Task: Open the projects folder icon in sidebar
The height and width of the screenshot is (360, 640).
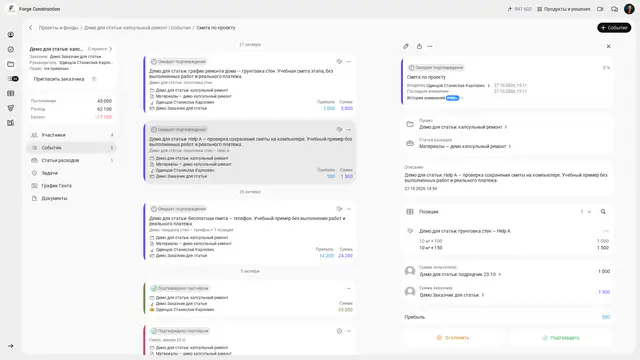Action: (11, 64)
